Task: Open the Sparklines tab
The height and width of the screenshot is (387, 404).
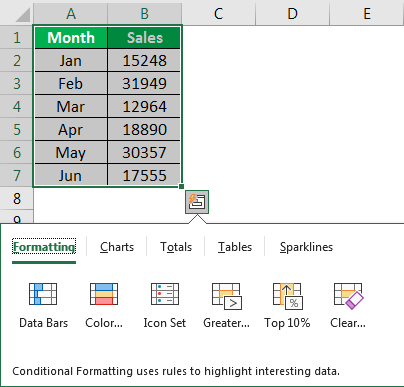Action: [x=306, y=247]
